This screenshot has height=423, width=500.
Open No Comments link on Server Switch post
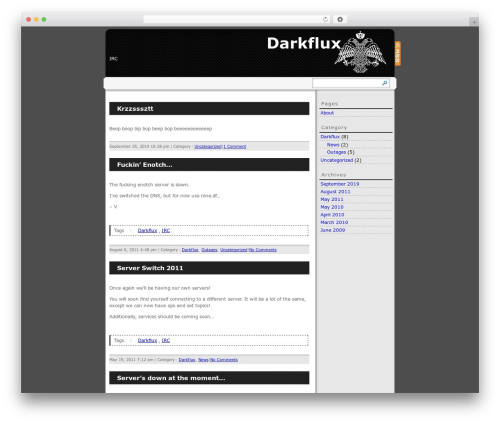[224, 360]
